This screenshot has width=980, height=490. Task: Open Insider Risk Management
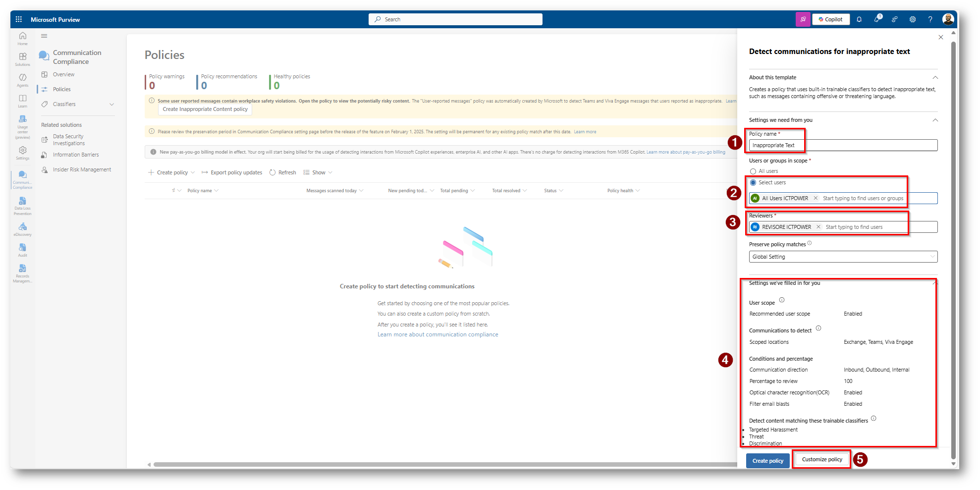pyautogui.click(x=82, y=169)
